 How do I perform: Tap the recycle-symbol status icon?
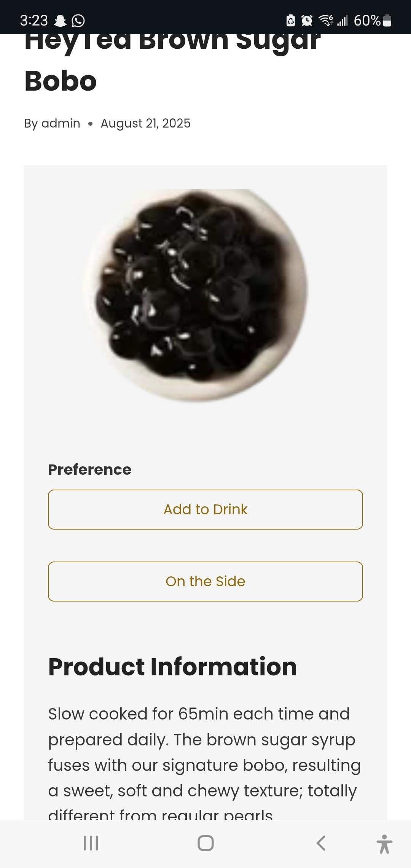[x=290, y=21]
